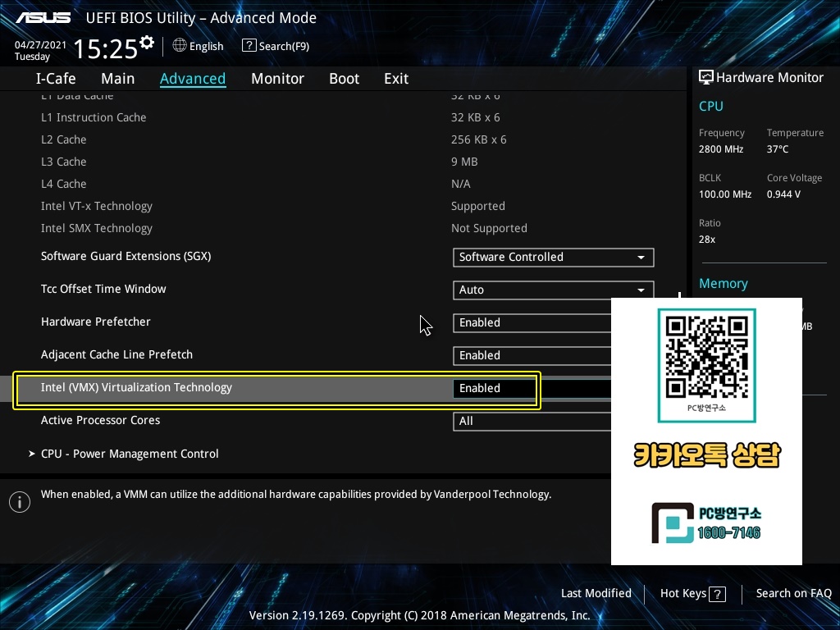The image size is (840, 630).
Task: Open the Monitor tab
Action: [x=277, y=79]
